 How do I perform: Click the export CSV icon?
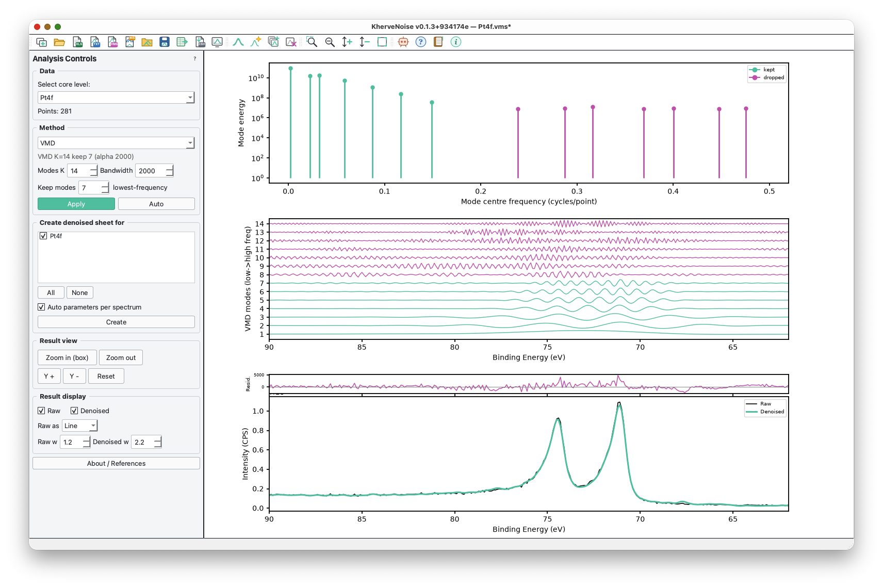pyautogui.click(x=200, y=42)
